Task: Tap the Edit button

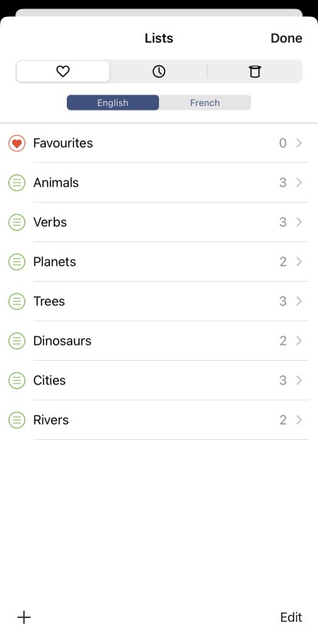Action: (x=291, y=617)
